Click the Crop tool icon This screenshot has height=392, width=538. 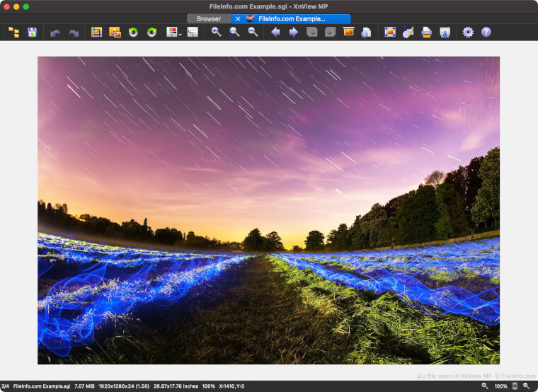click(x=97, y=32)
